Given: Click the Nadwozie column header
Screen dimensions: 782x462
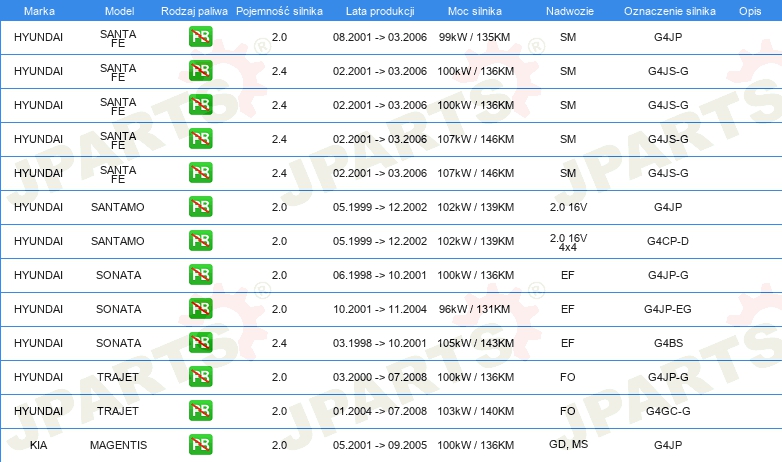Looking at the screenshot, I should (x=570, y=11).
